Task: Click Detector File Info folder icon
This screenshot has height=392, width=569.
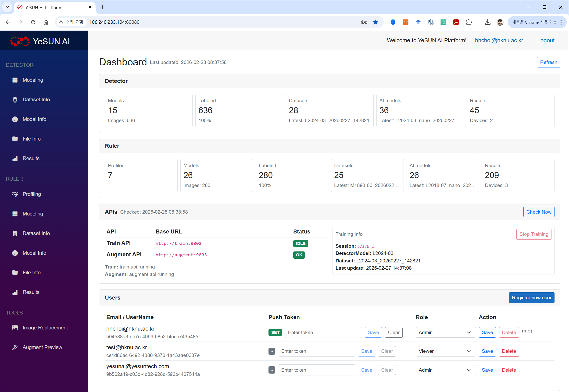Action: 15,139
